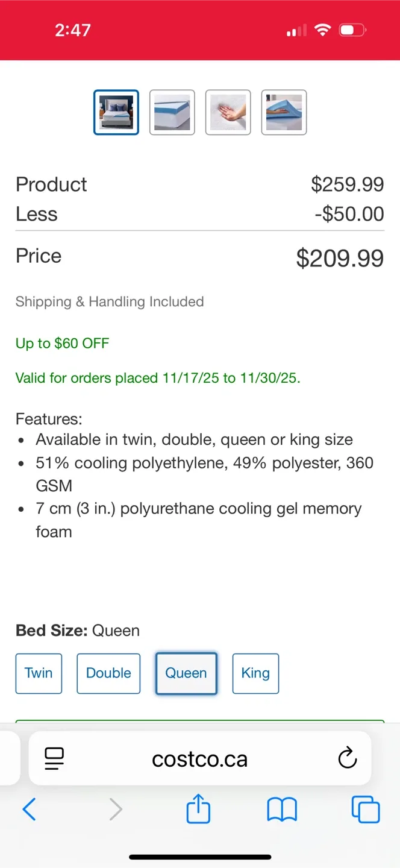400x868 pixels.
Task: Tap the Shipping & Handling Included text
Action: pyautogui.click(x=110, y=301)
